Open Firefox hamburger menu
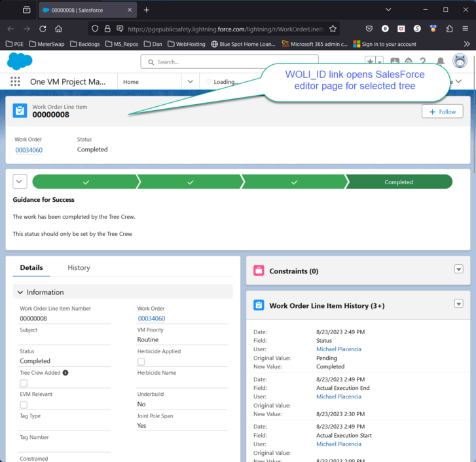Viewport: 476px width, 462px height. 465,29
